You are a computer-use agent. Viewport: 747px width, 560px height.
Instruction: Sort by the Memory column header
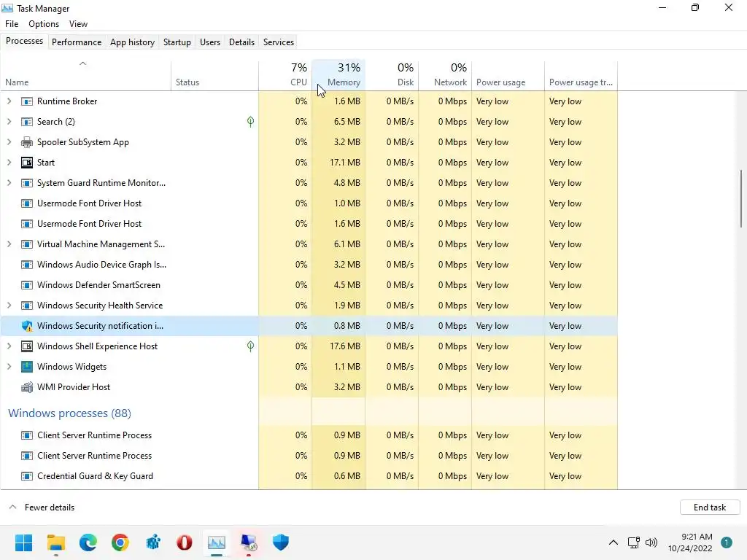click(x=338, y=75)
